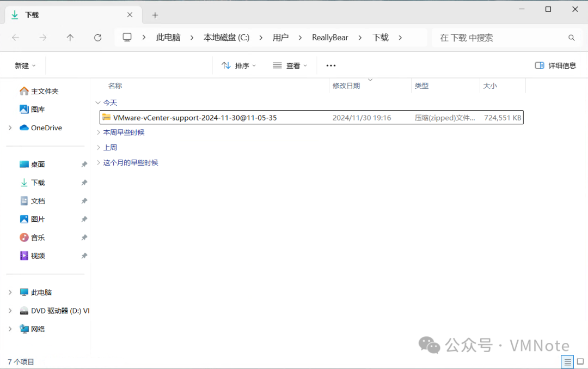Open the chevron after 下载 in breadcrumb
The width and height of the screenshot is (588, 369).
tap(400, 38)
